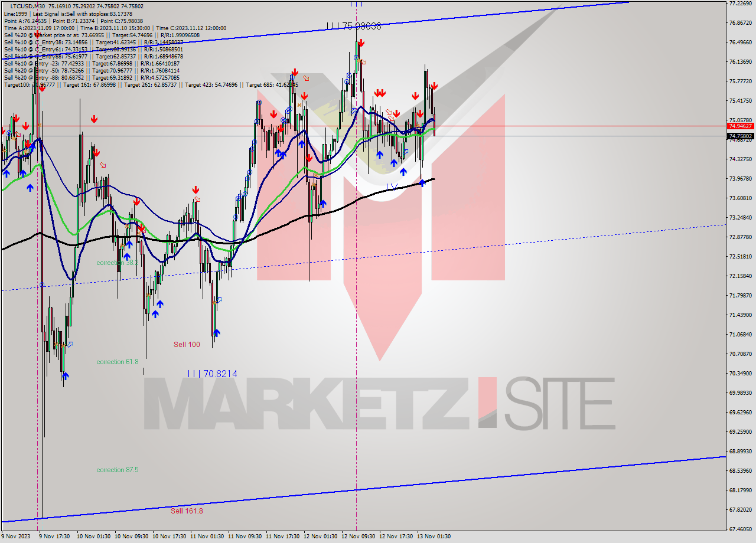The width and height of the screenshot is (756, 543).
Task: Click the '11 Nov 01:30' time label
Action: tap(207, 537)
